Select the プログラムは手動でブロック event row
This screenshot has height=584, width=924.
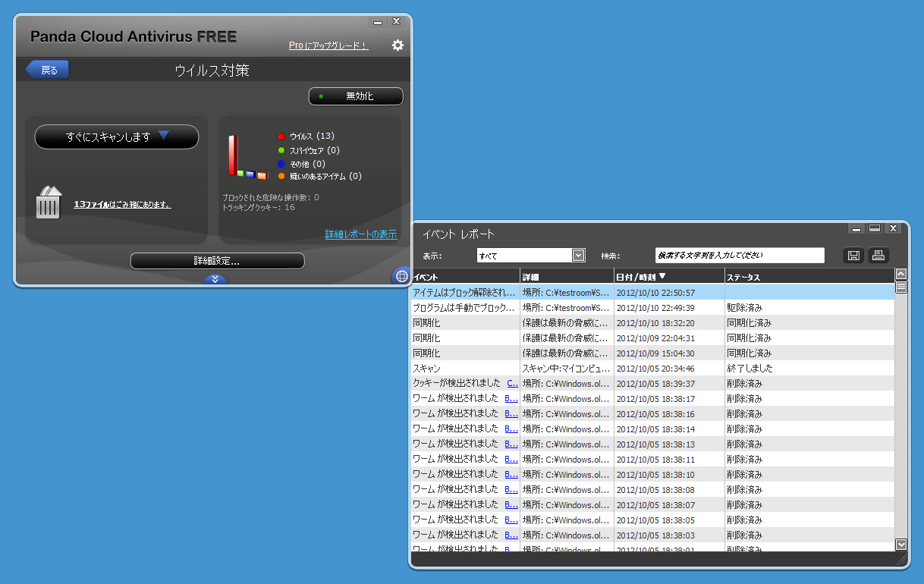coord(652,307)
